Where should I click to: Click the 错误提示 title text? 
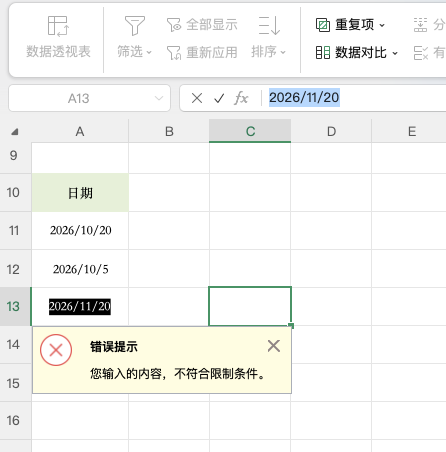tap(114, 347)
